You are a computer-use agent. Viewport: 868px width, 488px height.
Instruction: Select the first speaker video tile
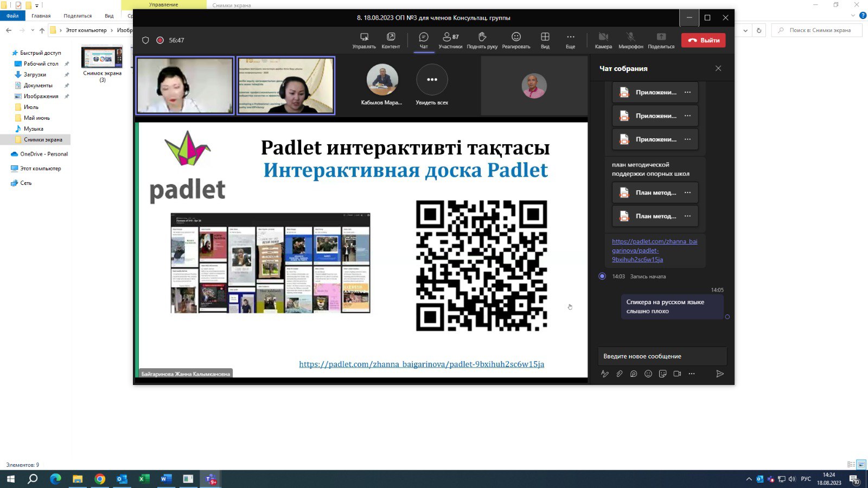tap(185, 86)
